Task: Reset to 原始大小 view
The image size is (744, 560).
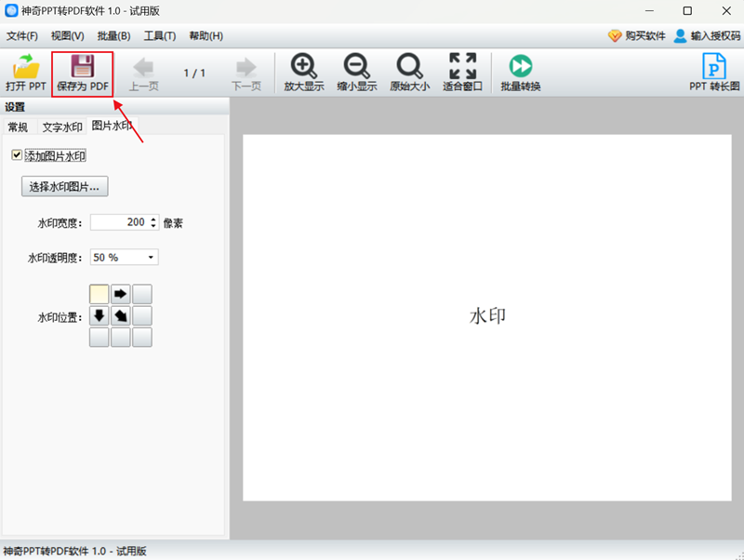Action: 410,73
